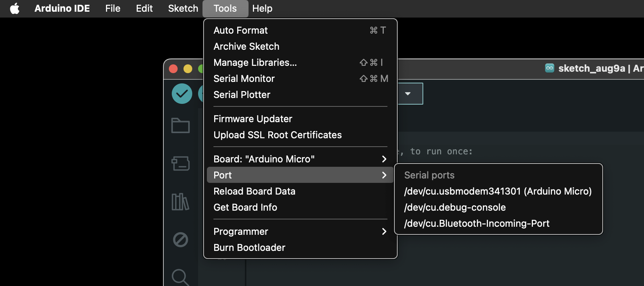
Task: Click the sketch_aug9a window title icon
Action: click(550, 68)
